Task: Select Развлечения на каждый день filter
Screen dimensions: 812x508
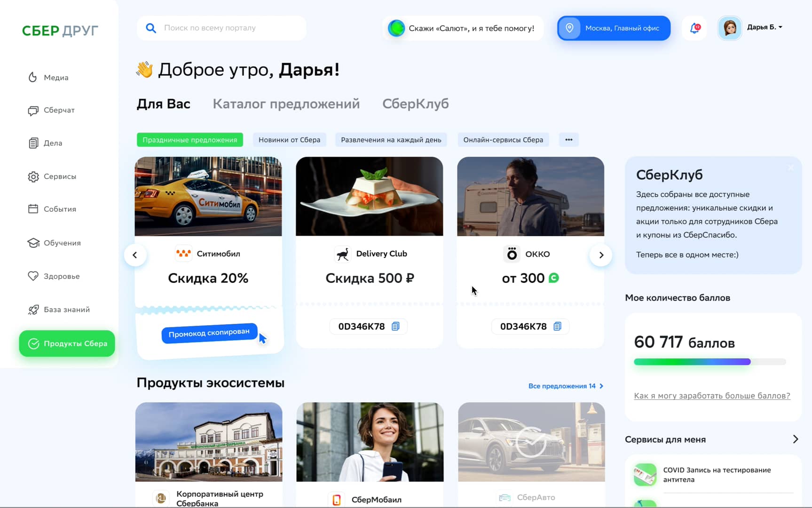Action: (x=391, y=140)
